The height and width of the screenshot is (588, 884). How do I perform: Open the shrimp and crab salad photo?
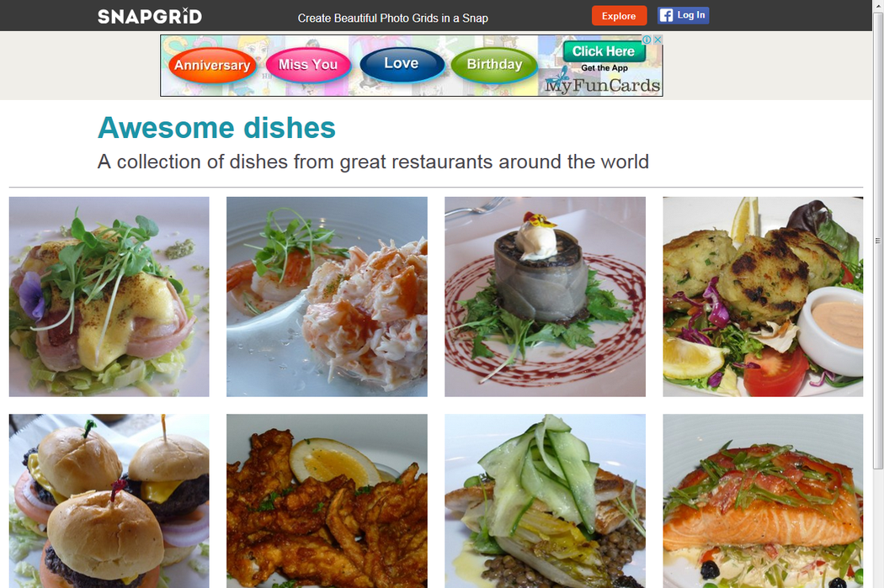[327, 296]
